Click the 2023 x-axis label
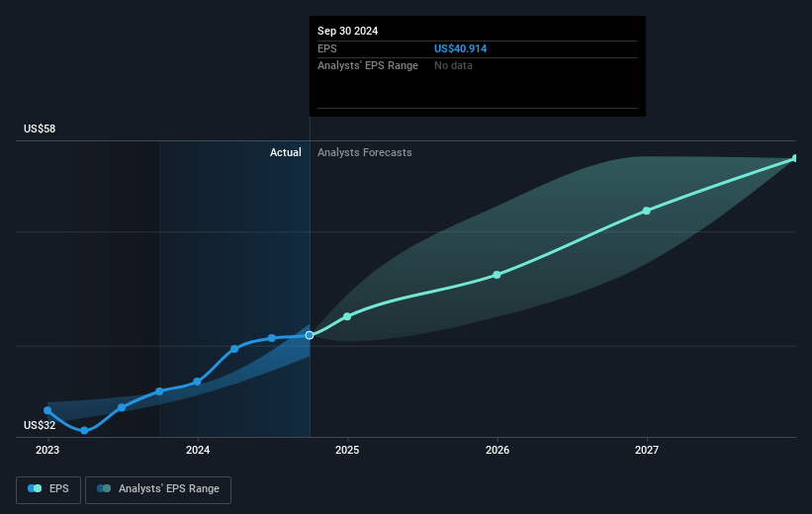The height and width of the screenshot is (514, 812). point(47,450)
